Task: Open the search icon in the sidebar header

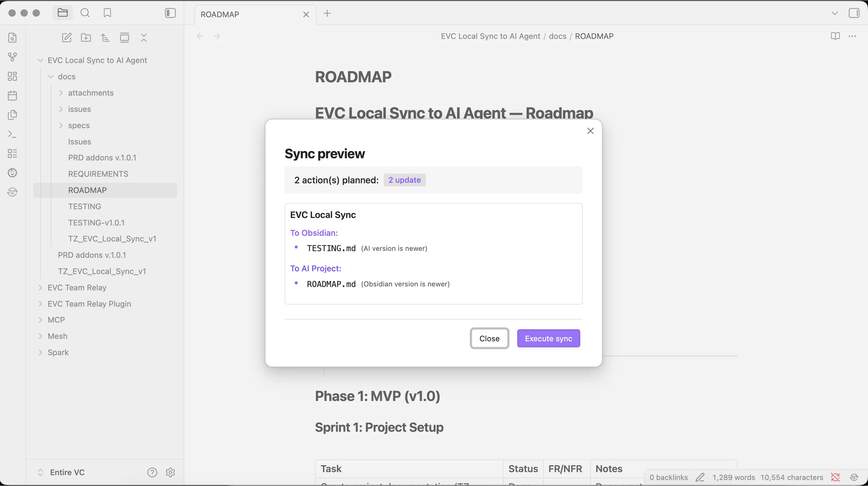Action: click(85, 13)
